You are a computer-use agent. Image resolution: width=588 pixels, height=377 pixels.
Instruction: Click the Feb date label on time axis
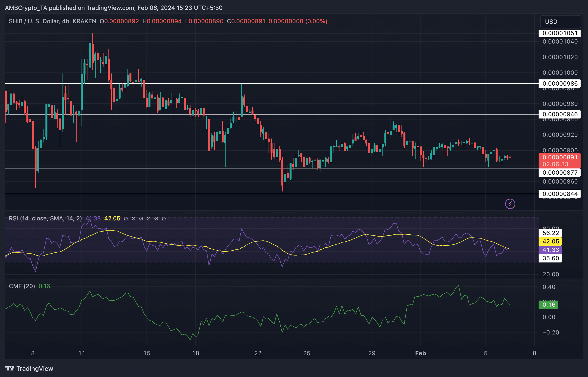click(420, 353)
